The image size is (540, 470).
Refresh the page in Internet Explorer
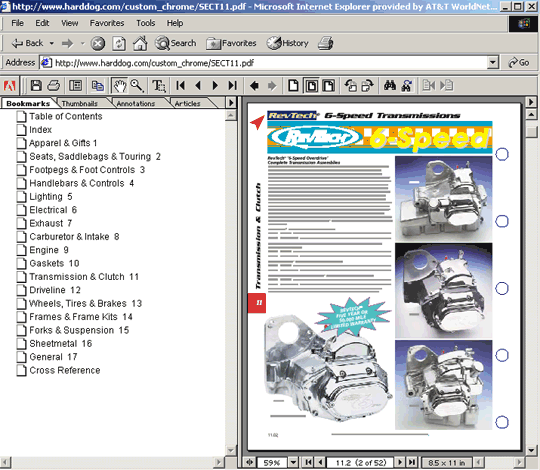(119, 44)
